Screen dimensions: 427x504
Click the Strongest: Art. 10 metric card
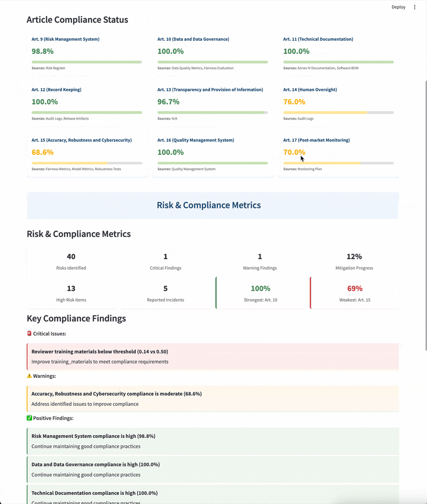coord(260,293)
